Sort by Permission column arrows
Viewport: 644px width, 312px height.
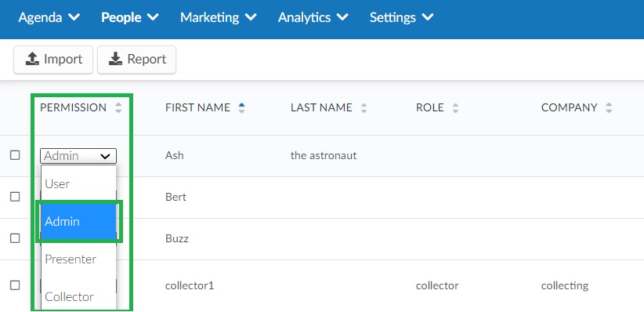pos(118,108)
